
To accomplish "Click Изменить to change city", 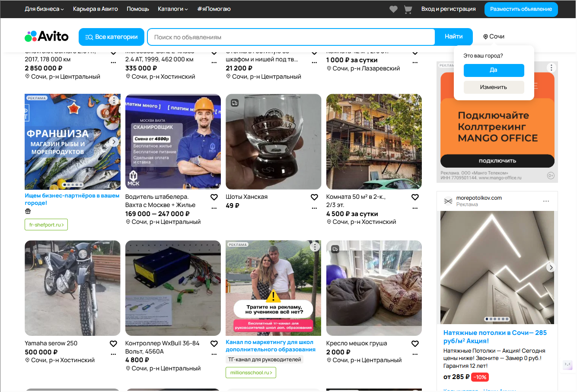I will pyautogui.click(x=494, y=87).
